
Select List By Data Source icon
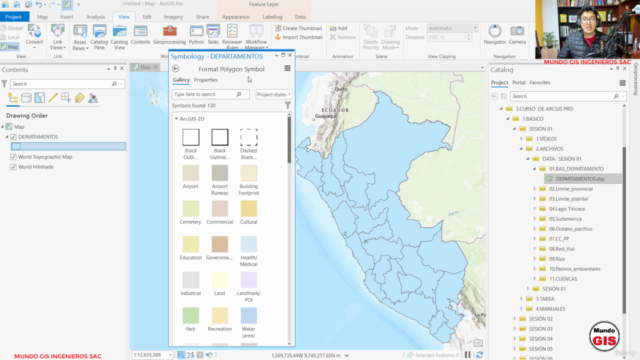[x=26, y=98]
